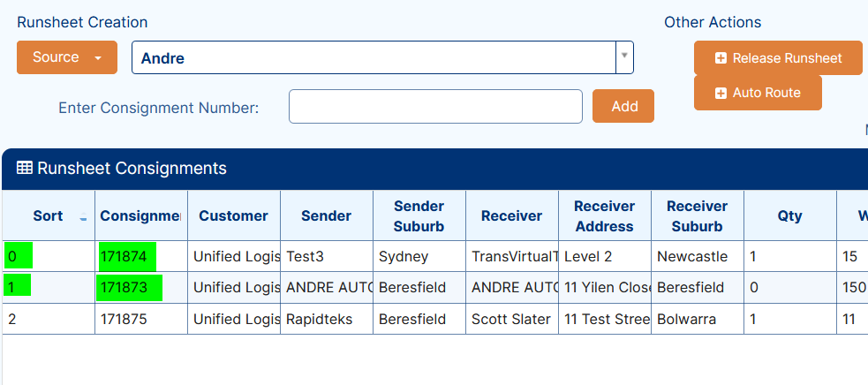Image resolution: width=868 pixels, height=385 pixels.
Task: Click the Auto Route button
Action: 758,93
